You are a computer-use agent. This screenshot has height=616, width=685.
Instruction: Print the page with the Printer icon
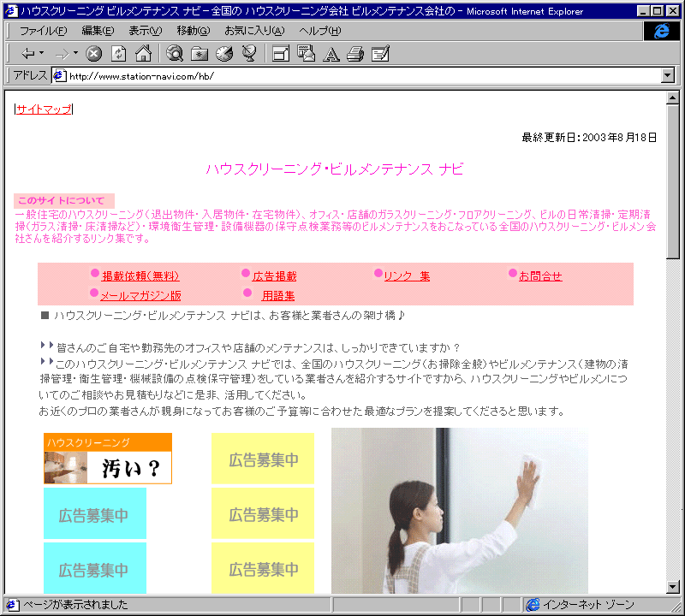click(x=355, y=54)
